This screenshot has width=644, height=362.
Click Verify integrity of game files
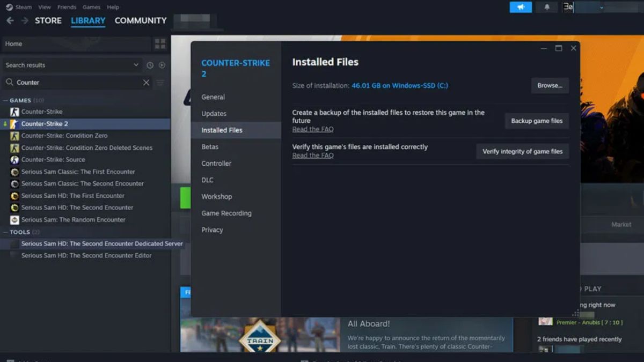pos(523,152)
